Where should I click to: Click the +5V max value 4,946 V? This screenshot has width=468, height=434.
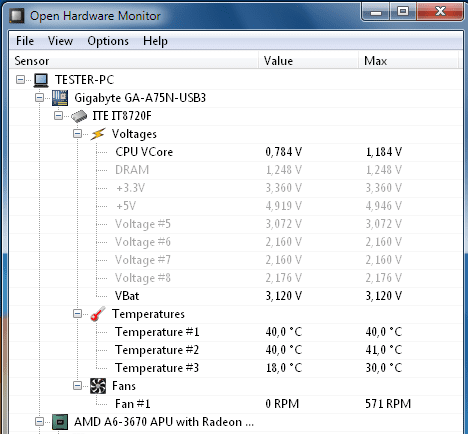coord(384,206)
